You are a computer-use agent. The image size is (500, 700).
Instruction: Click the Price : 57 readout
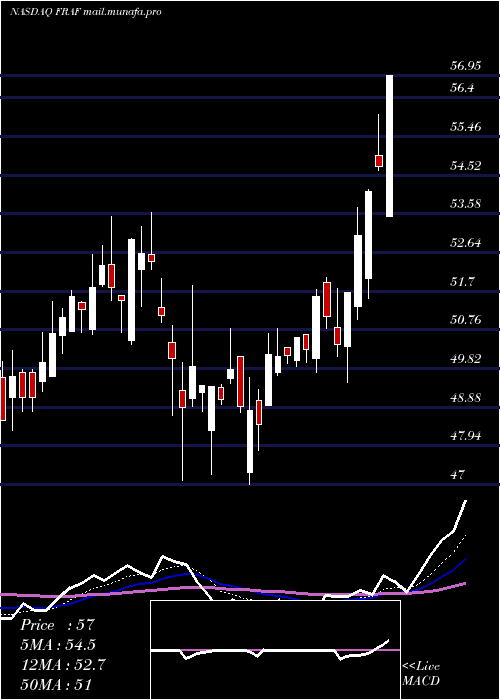tap(58, 625)
